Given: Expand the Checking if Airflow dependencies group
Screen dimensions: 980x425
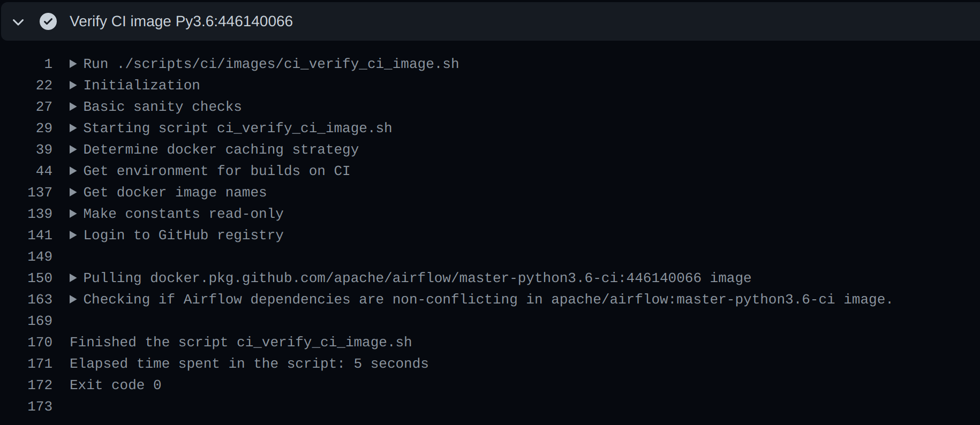Looking at the screenshot, I should [73, 299].
